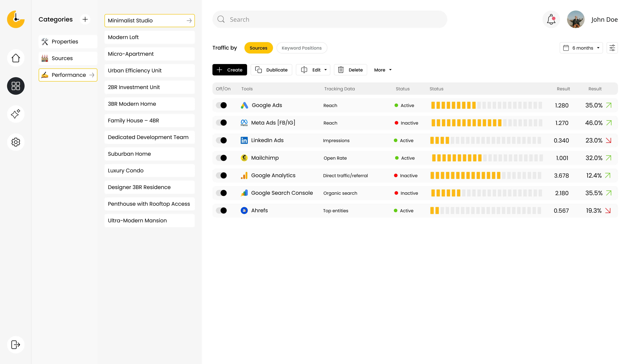The height and width of the screenshot is (364, 632).
Task: Toggle the LinkedIn Ads switch
Action: pyautogui.click(x=221, y=140)
